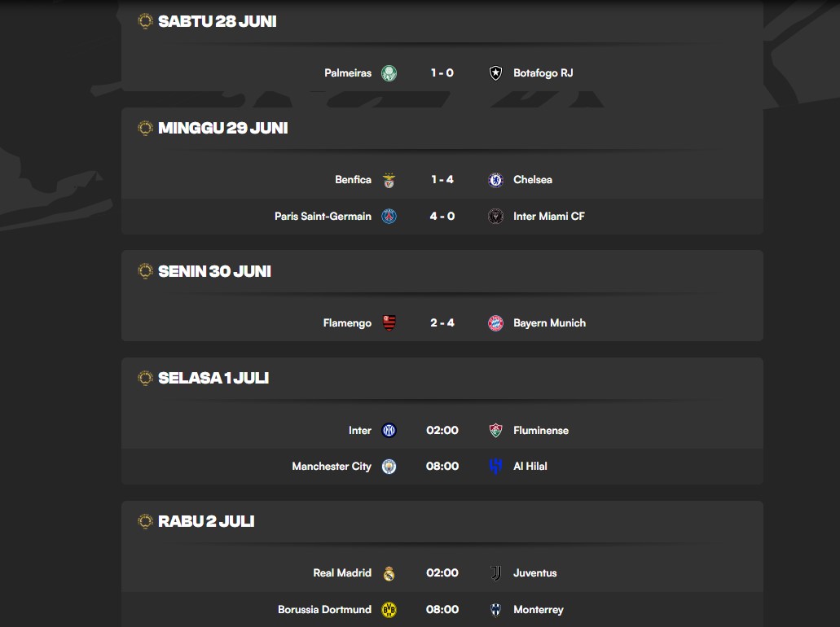Open the Dortmund vs Monterrey 08:00 kickoff
840x627 pixels.
442,609
